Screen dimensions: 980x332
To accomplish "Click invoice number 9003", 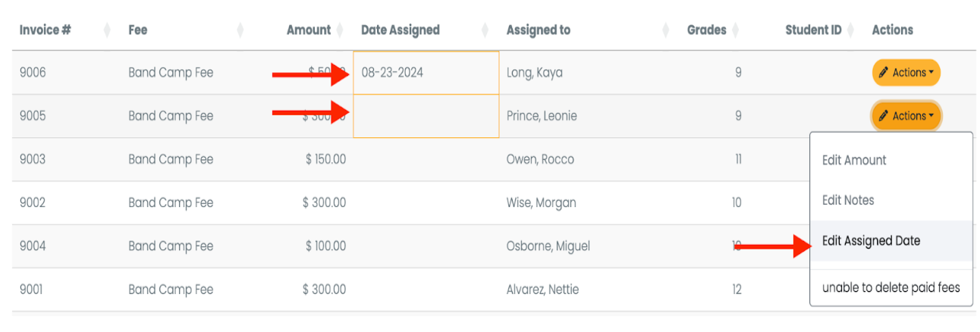I will click(x=32, y=159).
